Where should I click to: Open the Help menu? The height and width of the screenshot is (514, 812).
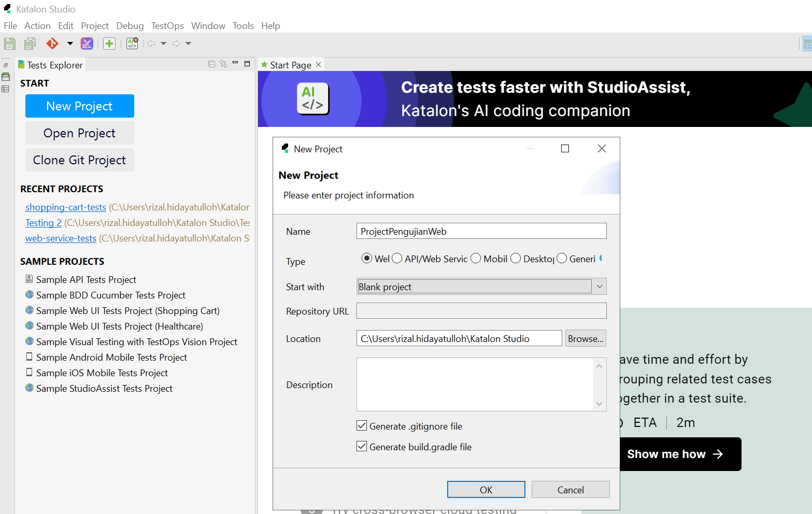(x=270, y=26)
